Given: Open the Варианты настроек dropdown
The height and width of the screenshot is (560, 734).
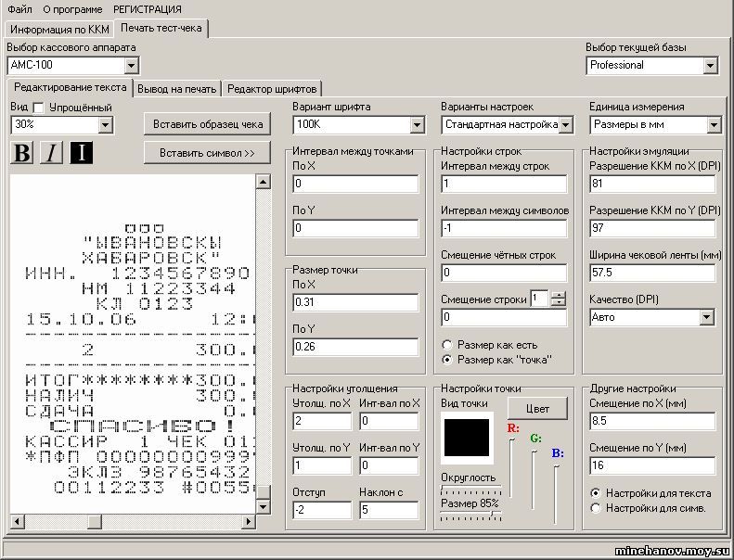Looking at the screenshot, I should point(565,125).
